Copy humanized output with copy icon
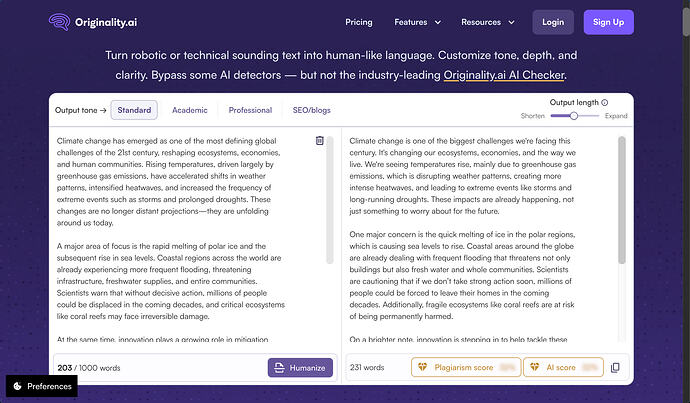The height and width of the screenshot is (403, 690). tap(615, 367)
